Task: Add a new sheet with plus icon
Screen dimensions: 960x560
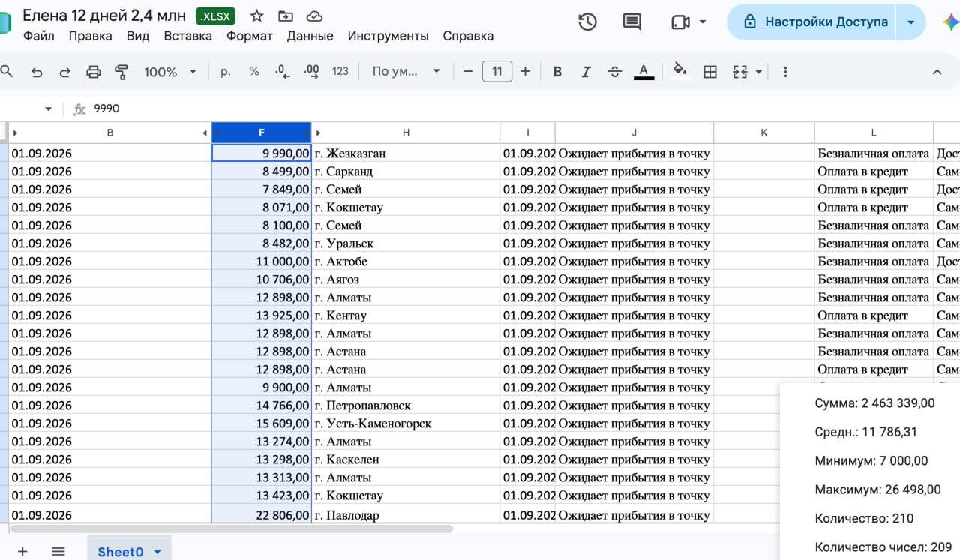Action: (22, 551)
